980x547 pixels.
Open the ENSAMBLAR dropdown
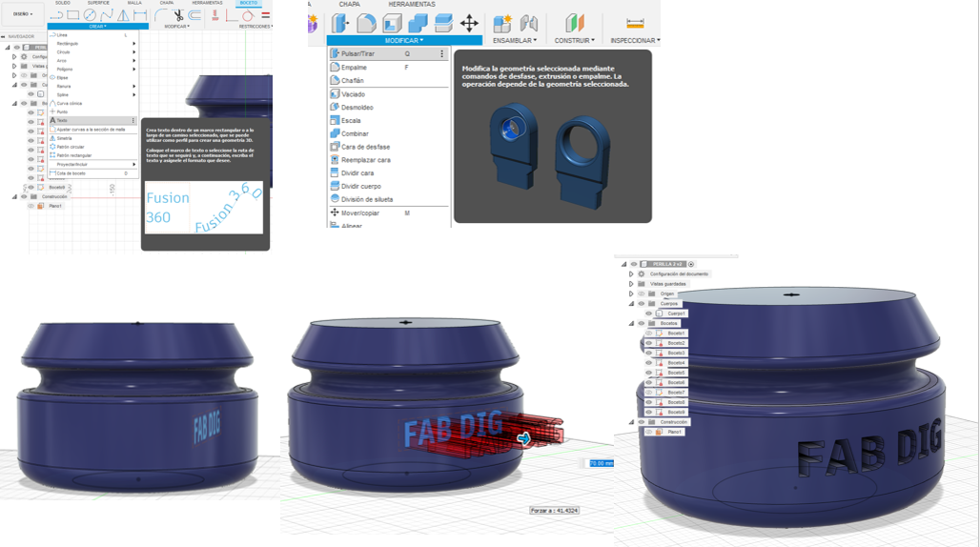(x=515, y=41)
